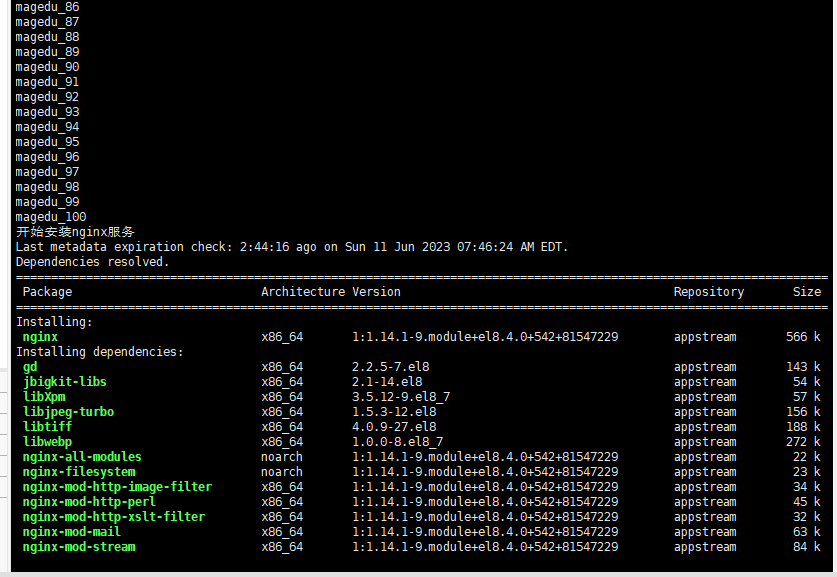Screen dimensions: 837x577
Task: Click the magedu_97 entry
Action: pyautogui.click(x=48, y=172)
